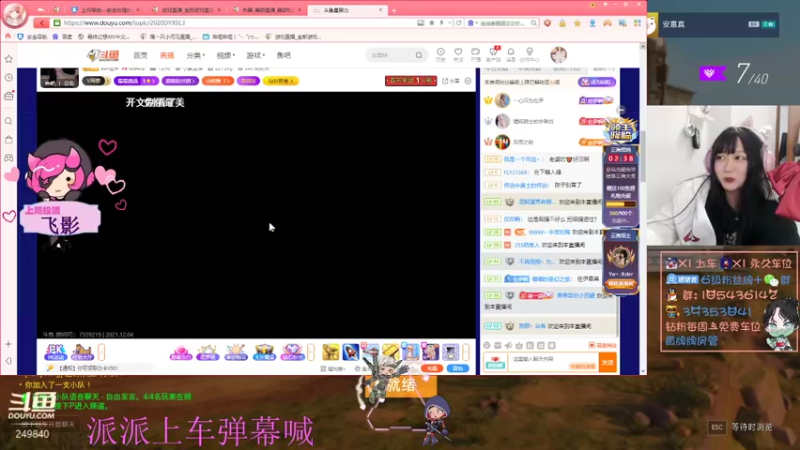Image resolution: width=800 pixels, height=450 pixels.
Task: Open Douyu 首页 nav item
Action: 140,55
